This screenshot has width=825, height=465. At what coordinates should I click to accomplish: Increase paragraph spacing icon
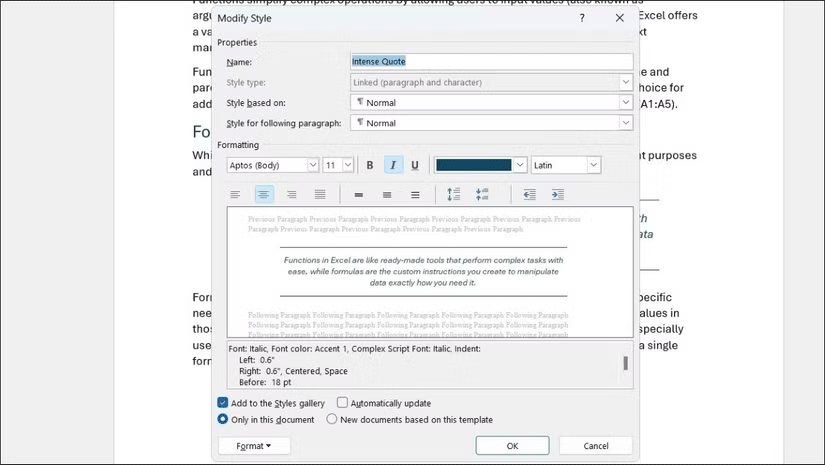pyautogui.click(x=454, y=195)
